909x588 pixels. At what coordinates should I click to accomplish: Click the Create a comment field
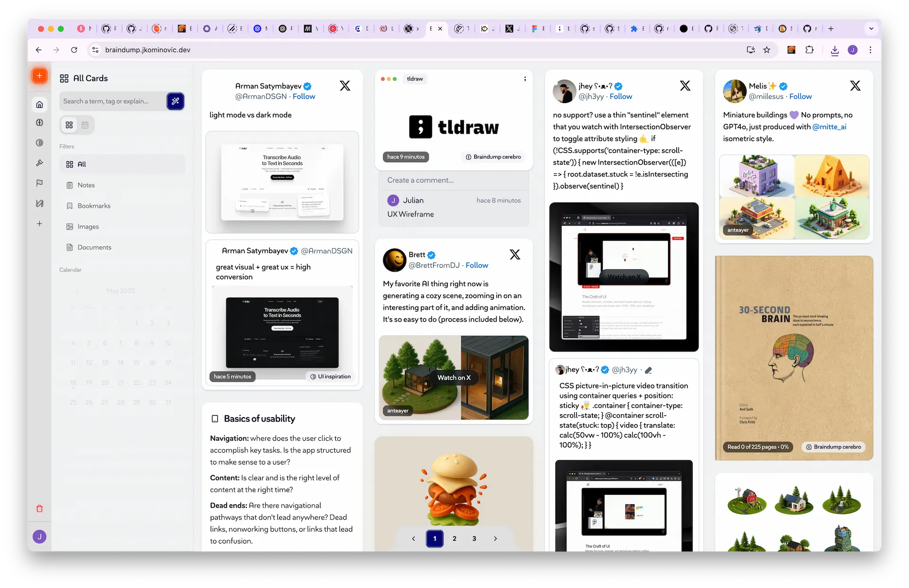pos(454,180)
